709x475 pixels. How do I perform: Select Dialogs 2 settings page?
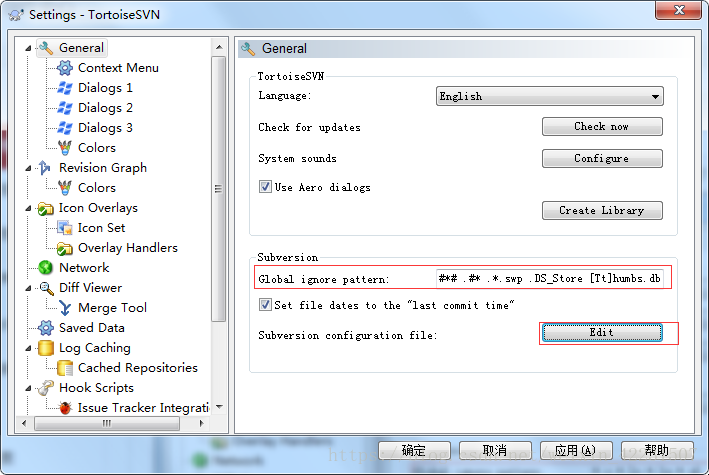point(105,108)
